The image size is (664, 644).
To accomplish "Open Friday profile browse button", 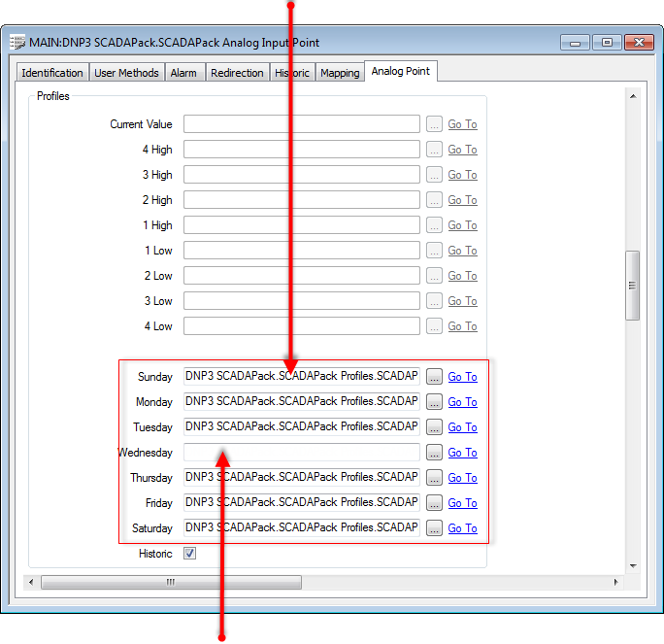I will coord(434,503).
